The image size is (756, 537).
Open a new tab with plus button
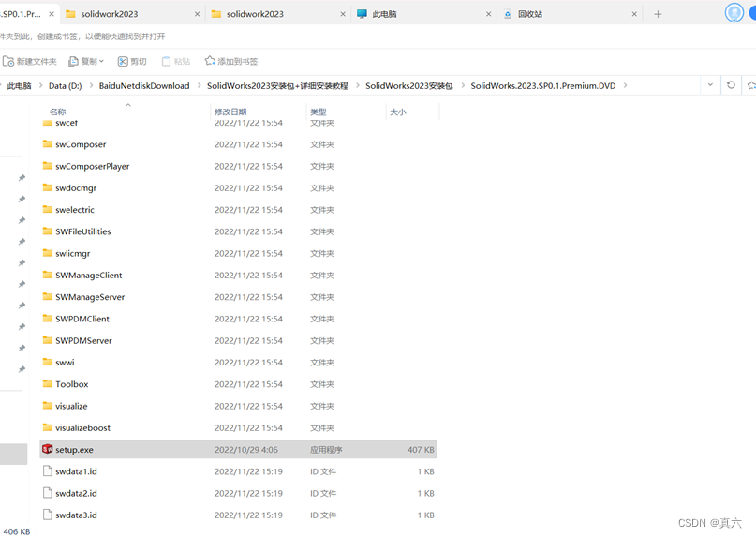[x=658, y=14]
